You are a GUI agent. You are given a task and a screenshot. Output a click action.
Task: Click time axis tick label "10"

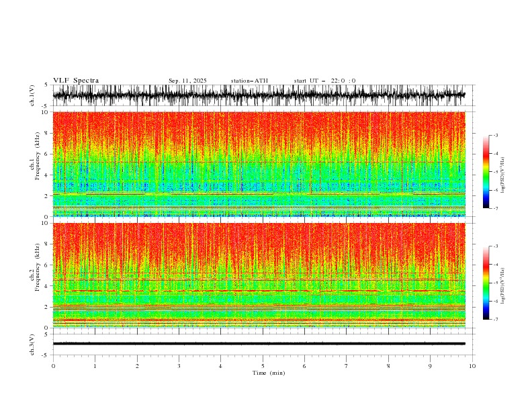click(x=472, y=366)
